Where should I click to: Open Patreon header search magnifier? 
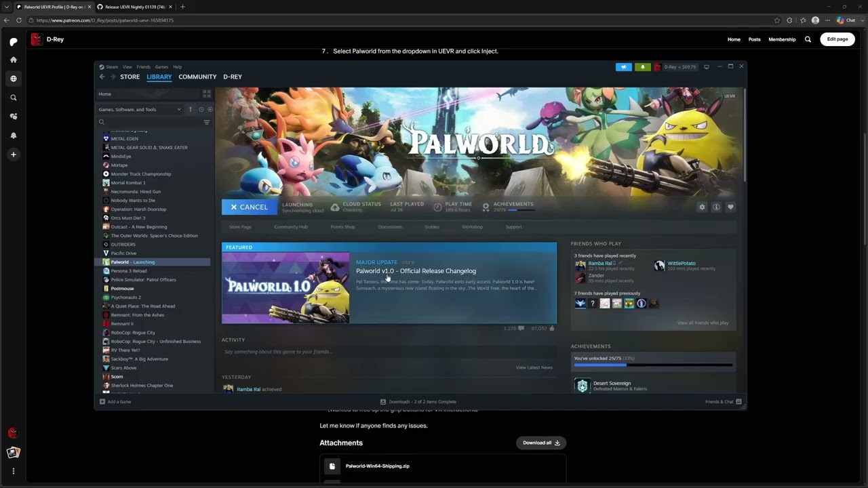(x=808, y=39)
